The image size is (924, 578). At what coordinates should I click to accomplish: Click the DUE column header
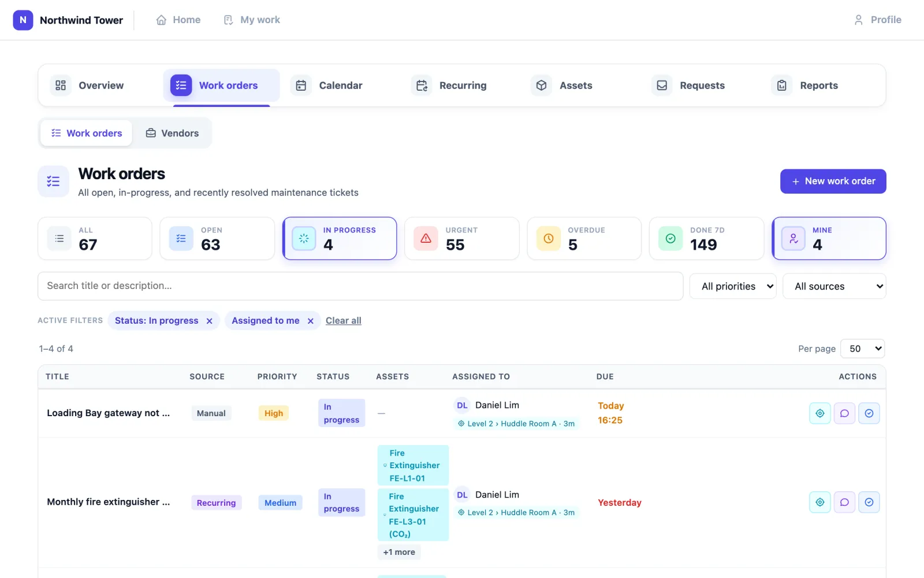point(605,376)
